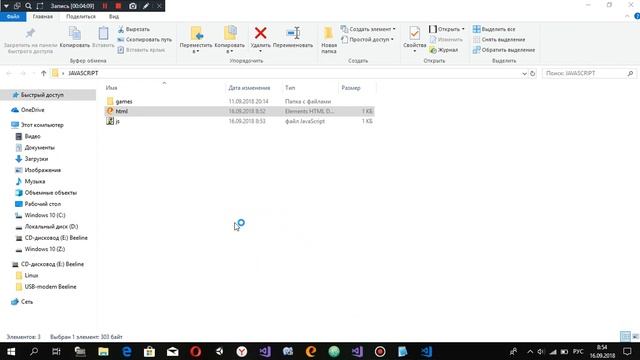Open the Videos folder
This screenshot has height=360, width=640.
[32, 136]
